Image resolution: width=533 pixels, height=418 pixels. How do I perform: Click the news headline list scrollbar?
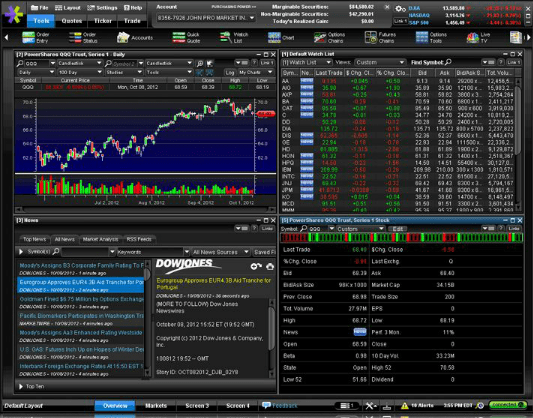(147, 319)
